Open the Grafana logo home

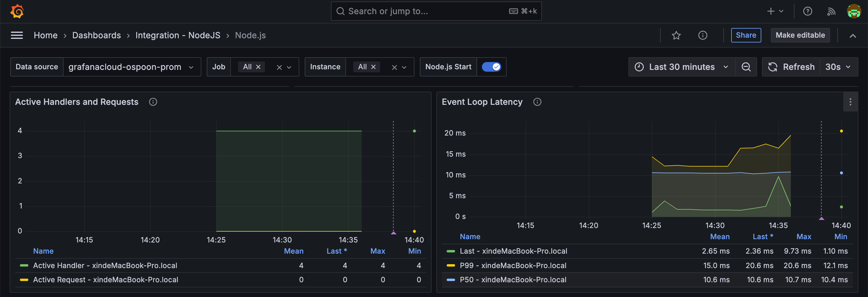point(17,11)
